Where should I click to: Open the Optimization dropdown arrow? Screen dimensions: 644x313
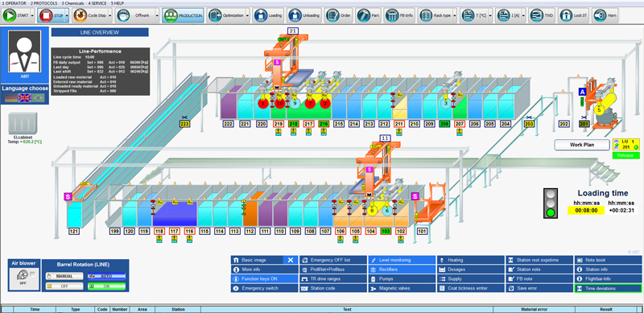pos(247,15)
